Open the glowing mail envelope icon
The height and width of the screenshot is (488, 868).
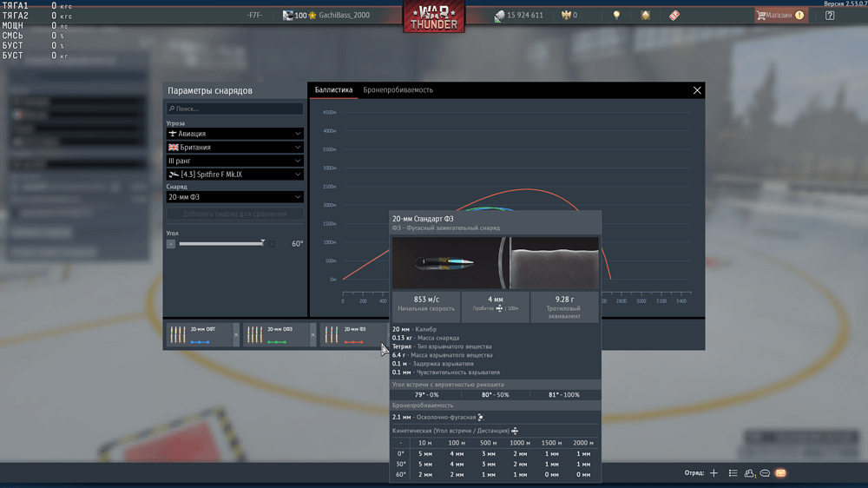[780, 473]
